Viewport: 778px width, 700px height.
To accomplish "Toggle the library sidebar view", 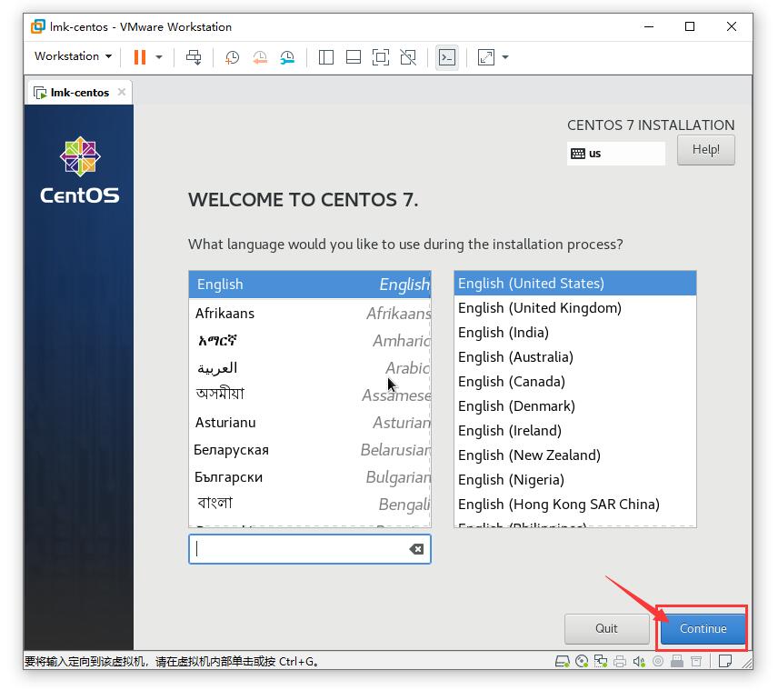I will 326,57.
